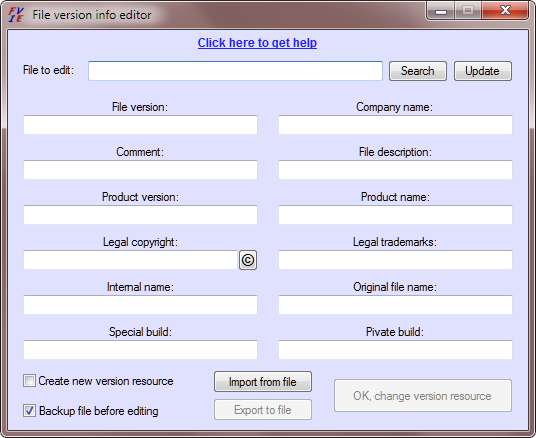Click the Search button
The width and height of the screenshot is (536, 438).
(418, 71)
